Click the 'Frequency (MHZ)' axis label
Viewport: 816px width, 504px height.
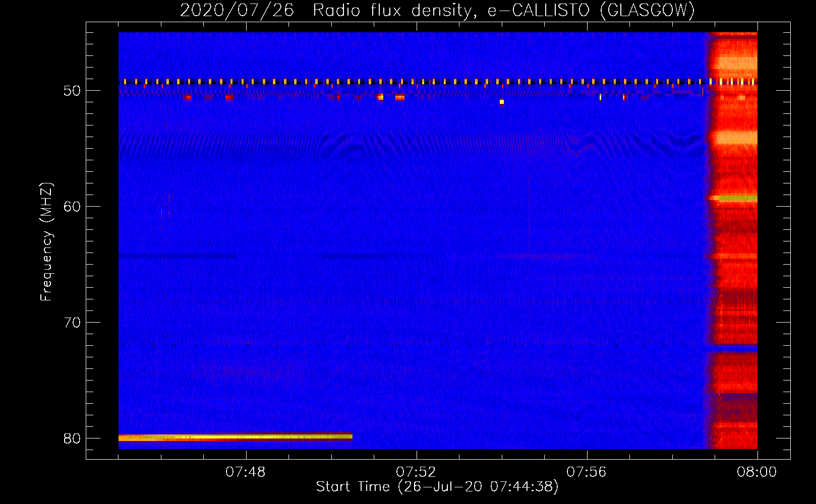click(46, 242)
